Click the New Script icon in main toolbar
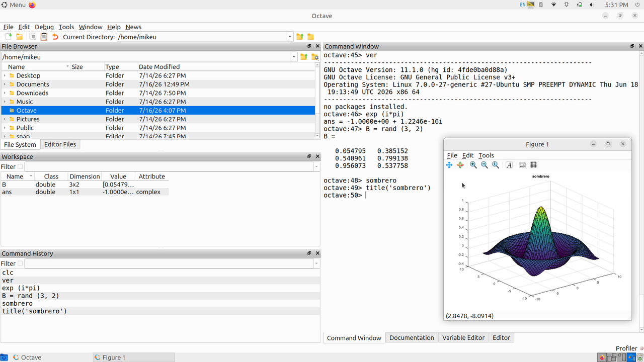The image size is (644, 362). click(x=9, y=37)
